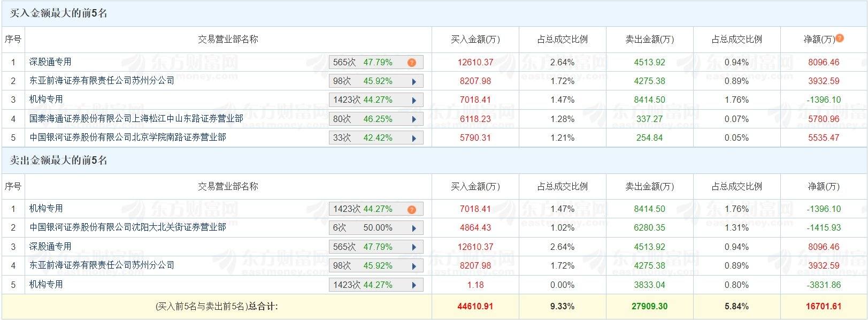Click the orange question icon on 深股通专用 buy row

pyautogui.click(x=411, y=62)
